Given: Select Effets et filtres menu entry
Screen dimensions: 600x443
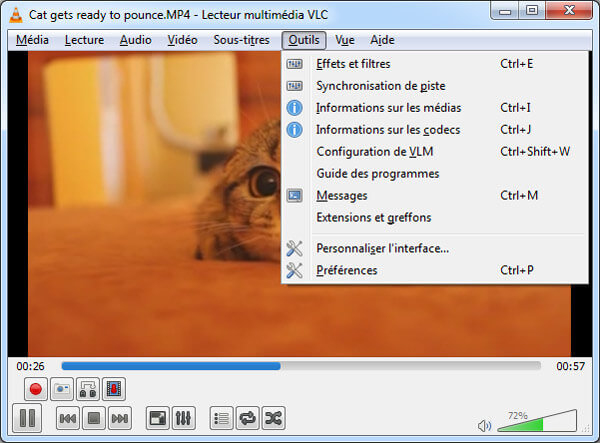Looking at the screenshot, I should pyautogui.click(x=435, y=64).
